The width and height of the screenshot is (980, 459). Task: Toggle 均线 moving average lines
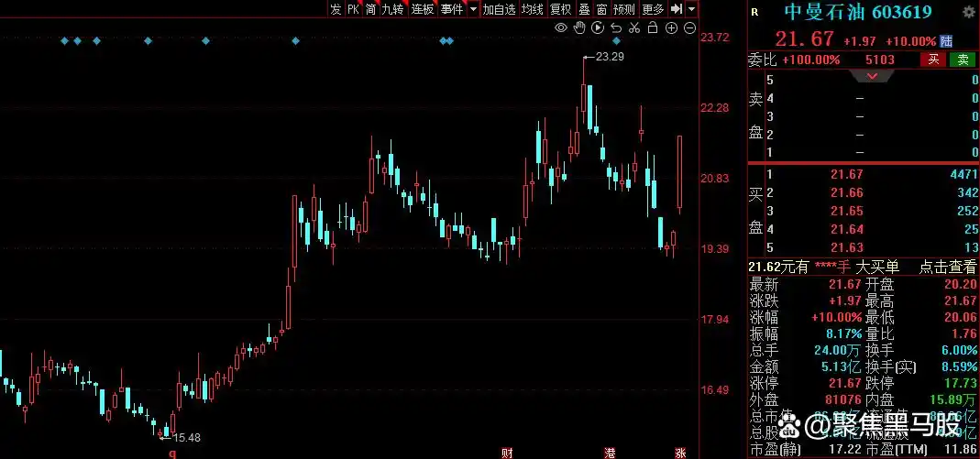tap(532, 9)
